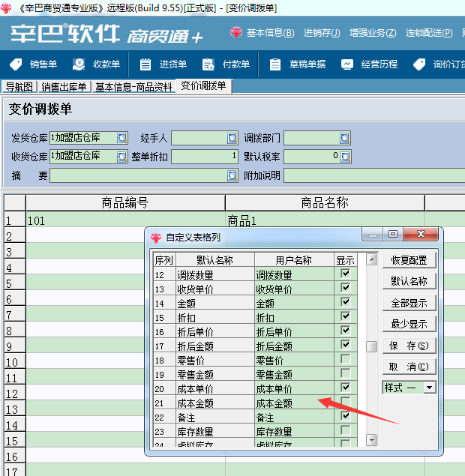
Task: Uncheck display for 折后单价 row
Action: tap(345, 331)
